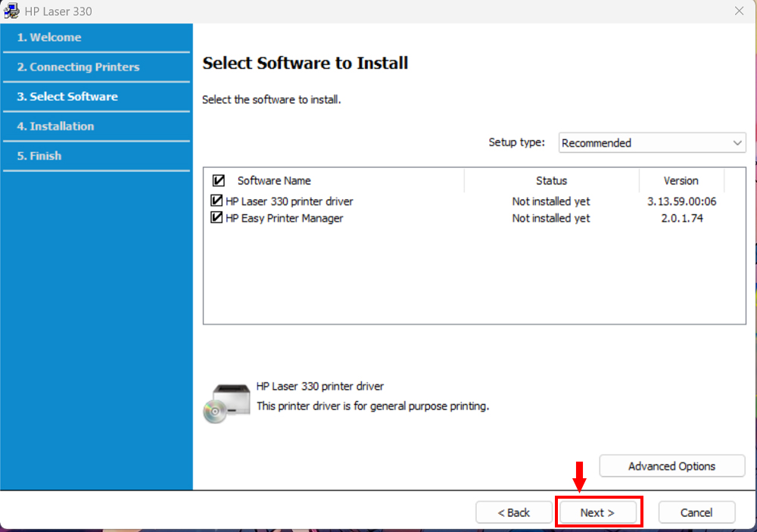Click the Status column header
The image size is (757, 532).
point(551,180)
